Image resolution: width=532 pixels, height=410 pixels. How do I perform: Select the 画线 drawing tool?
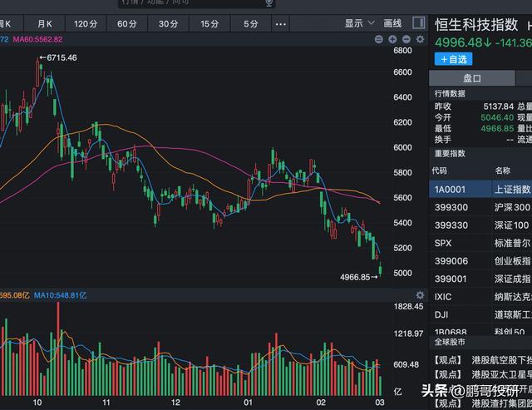(392, 23)
